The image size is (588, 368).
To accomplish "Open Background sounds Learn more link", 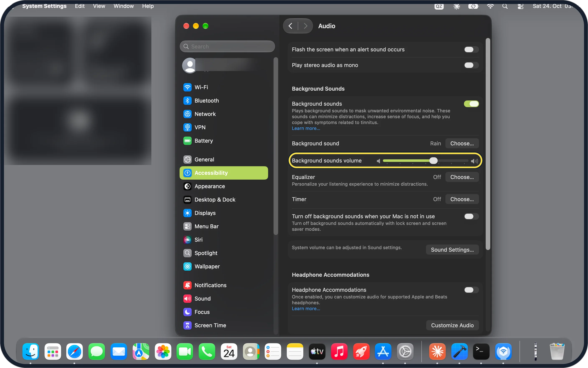I will coord(306,128).
